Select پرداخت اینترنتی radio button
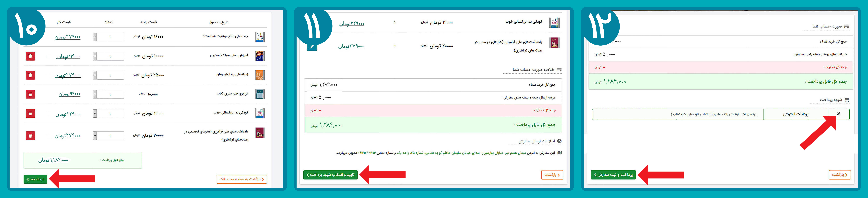Screen dimensions: 868x198 [x=839, y=114]
